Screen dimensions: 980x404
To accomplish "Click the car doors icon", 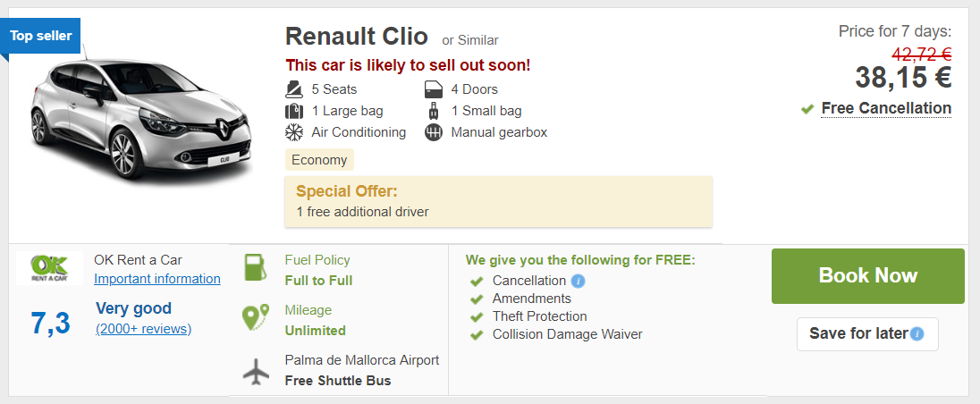I will (434, 89).
